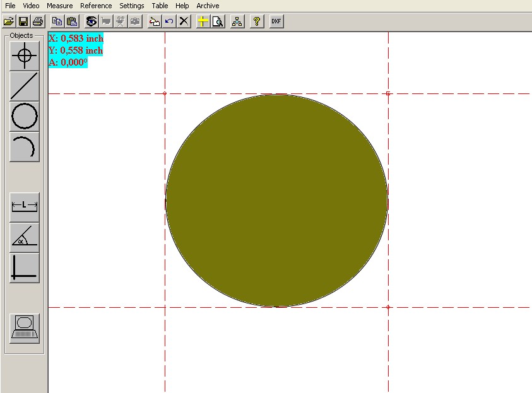Click the olive filled circle in canvas

tap(276, 201)
